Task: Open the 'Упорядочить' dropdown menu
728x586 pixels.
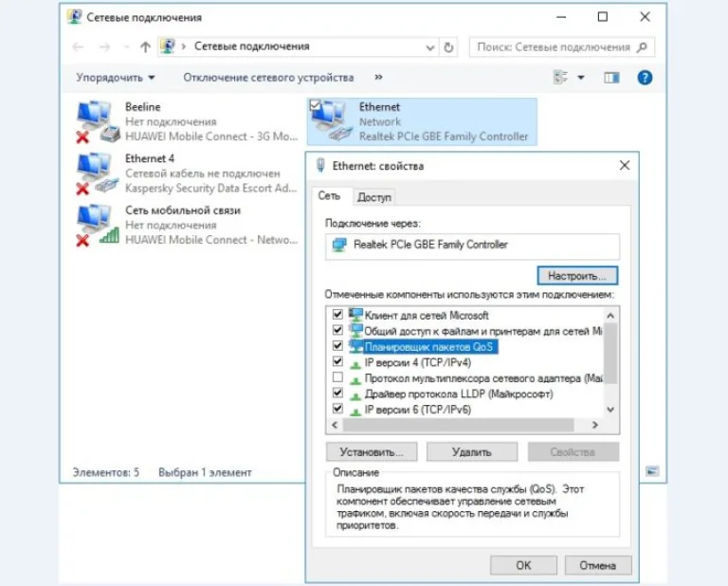Action: click(x=116, y=78)
